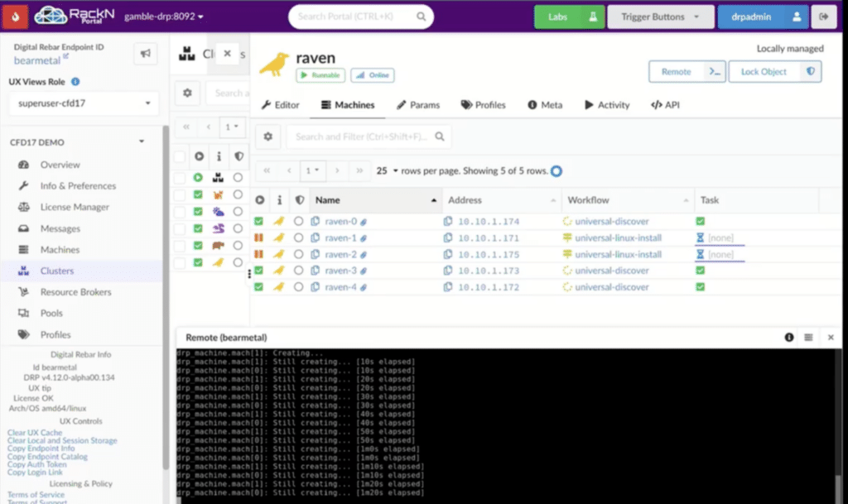Close the Remote (bearmetal) terminal panel

tap(831, 338)
